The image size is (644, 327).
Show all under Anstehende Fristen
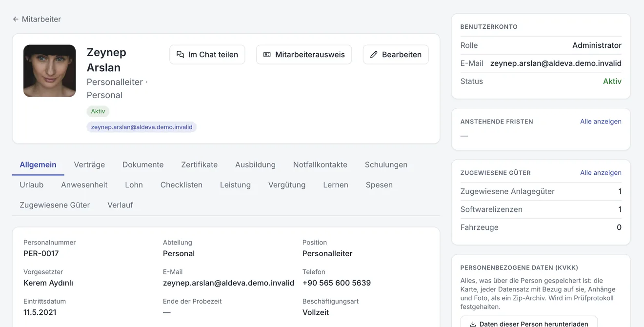click(601, 122)
